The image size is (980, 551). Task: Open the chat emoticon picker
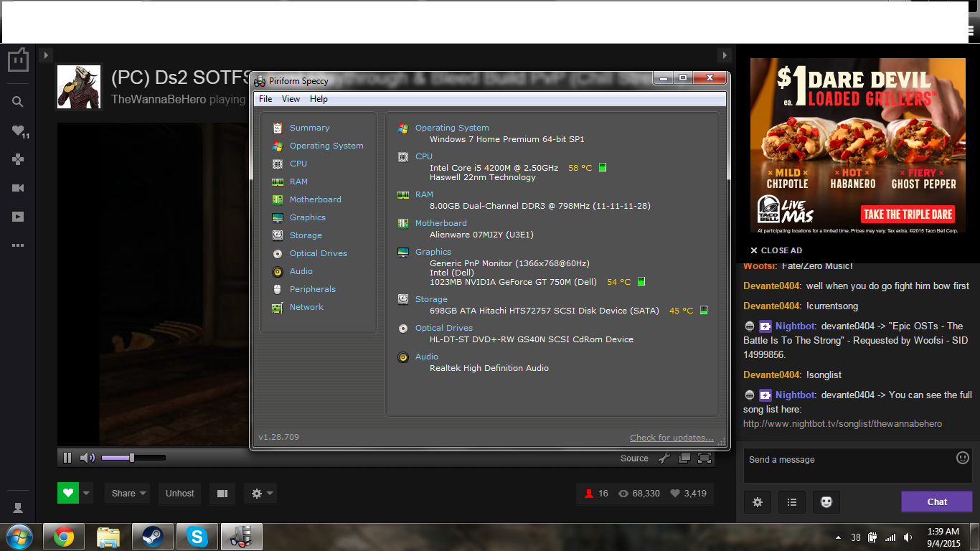tap(963, 458)
